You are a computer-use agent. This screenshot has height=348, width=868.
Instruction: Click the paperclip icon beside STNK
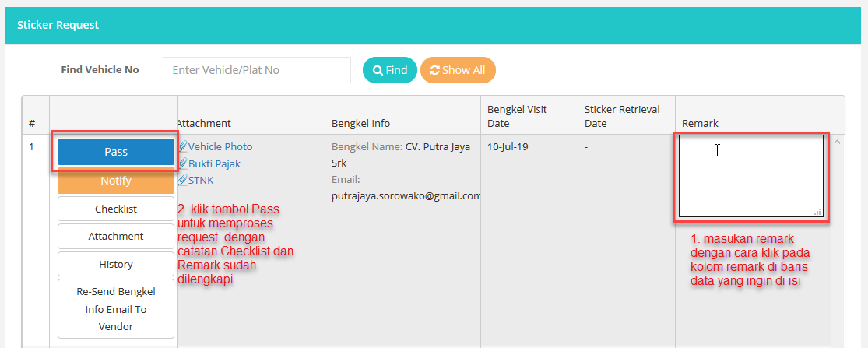182,181
